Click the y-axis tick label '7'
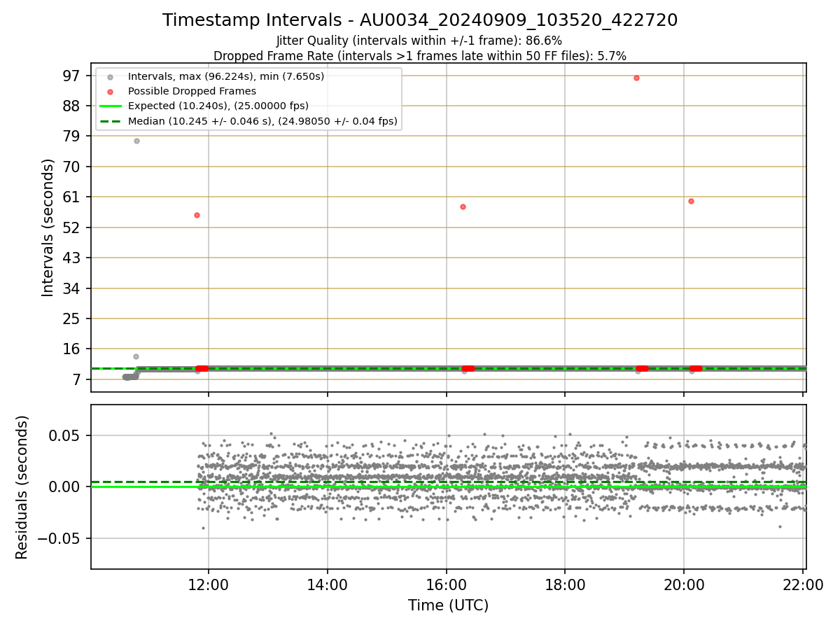840x630 pixels. point(77,379)
